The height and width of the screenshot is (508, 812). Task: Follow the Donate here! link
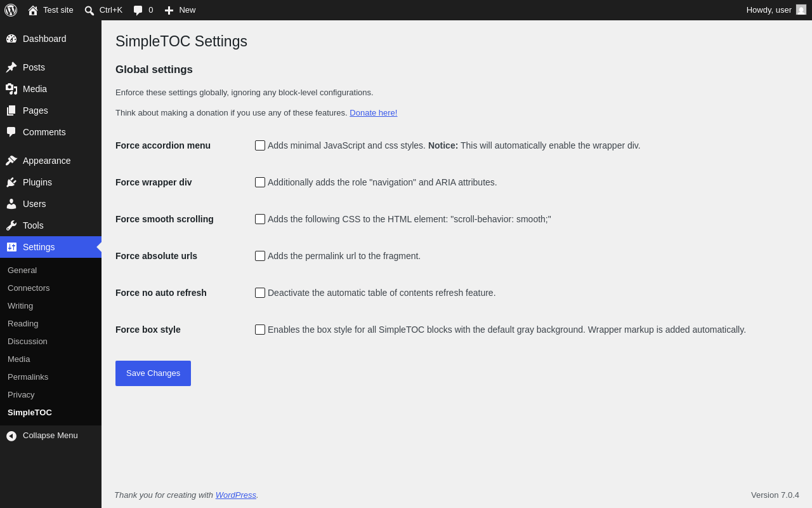374,113
